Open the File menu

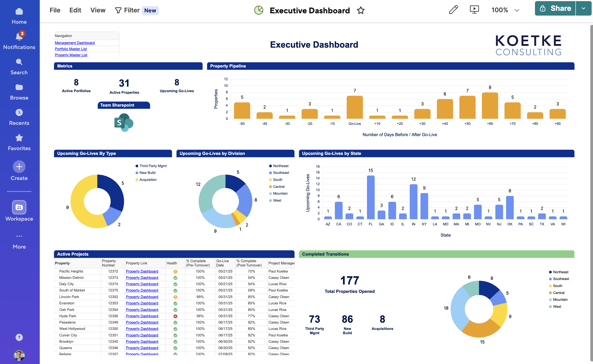click(x=55, y=10)
